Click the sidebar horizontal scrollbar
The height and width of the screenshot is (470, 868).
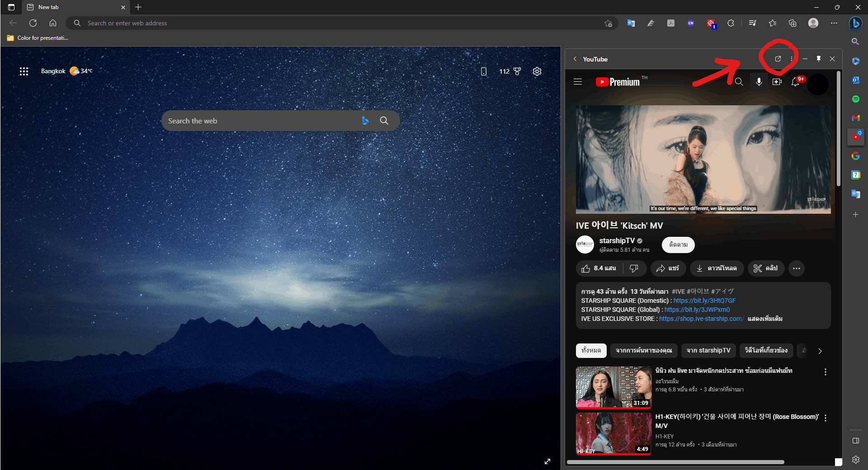click(x=676, y=462)
